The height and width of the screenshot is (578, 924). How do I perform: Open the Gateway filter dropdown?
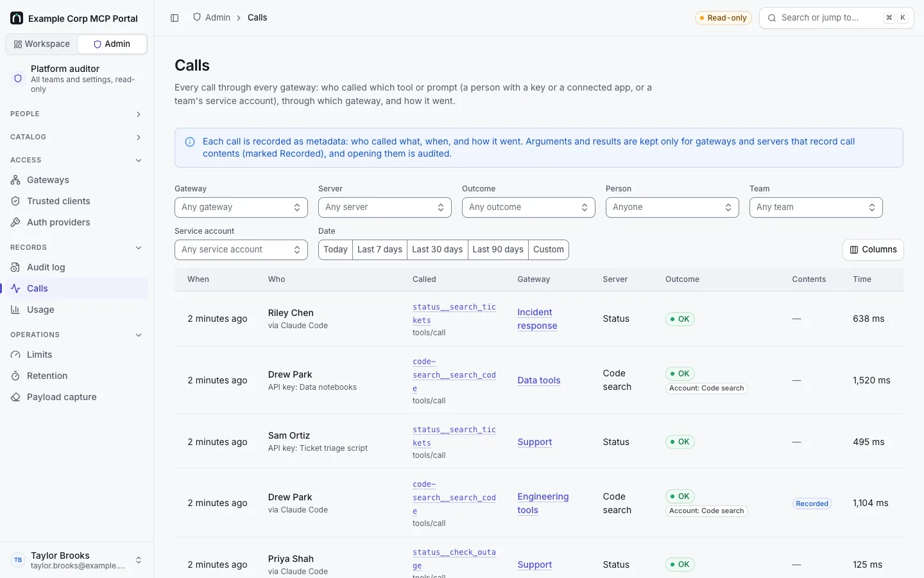[x=241, y=207]
